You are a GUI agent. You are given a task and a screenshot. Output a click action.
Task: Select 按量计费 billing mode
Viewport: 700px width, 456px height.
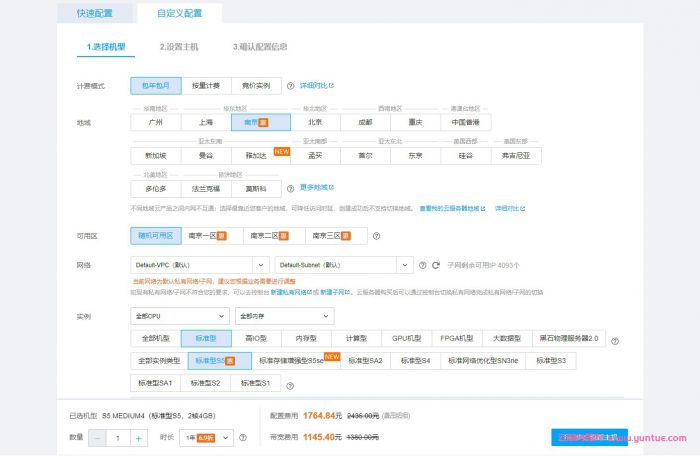coord(205,86)
